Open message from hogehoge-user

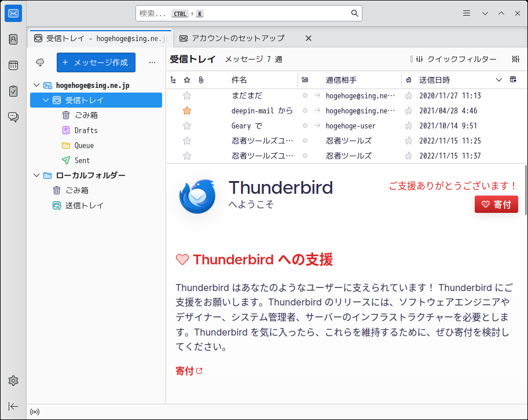(x=347, y=126)
